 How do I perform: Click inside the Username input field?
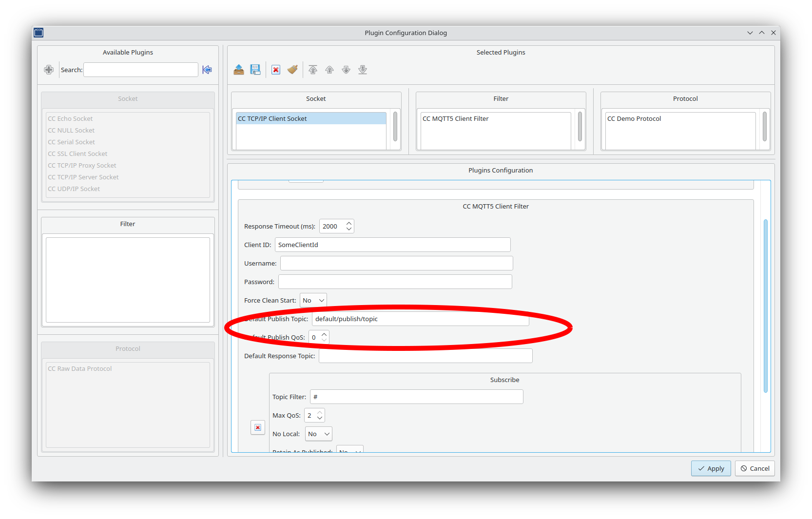[396, 263]
